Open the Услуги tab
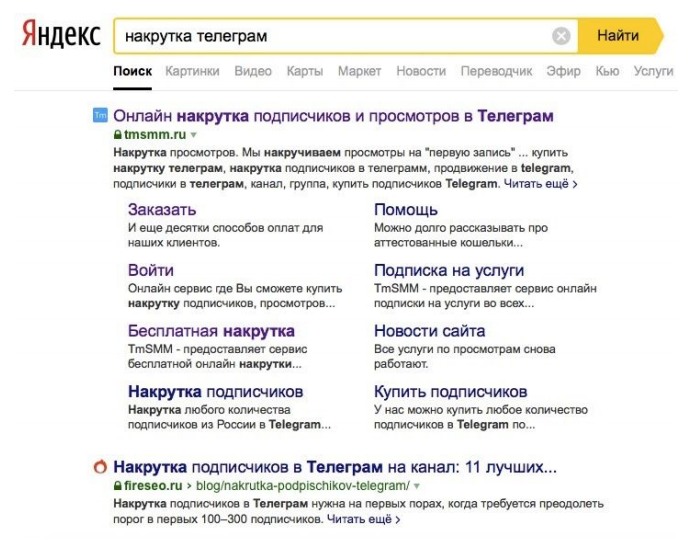The height and width of the screenshot is (539, 691). click(654, 71)
